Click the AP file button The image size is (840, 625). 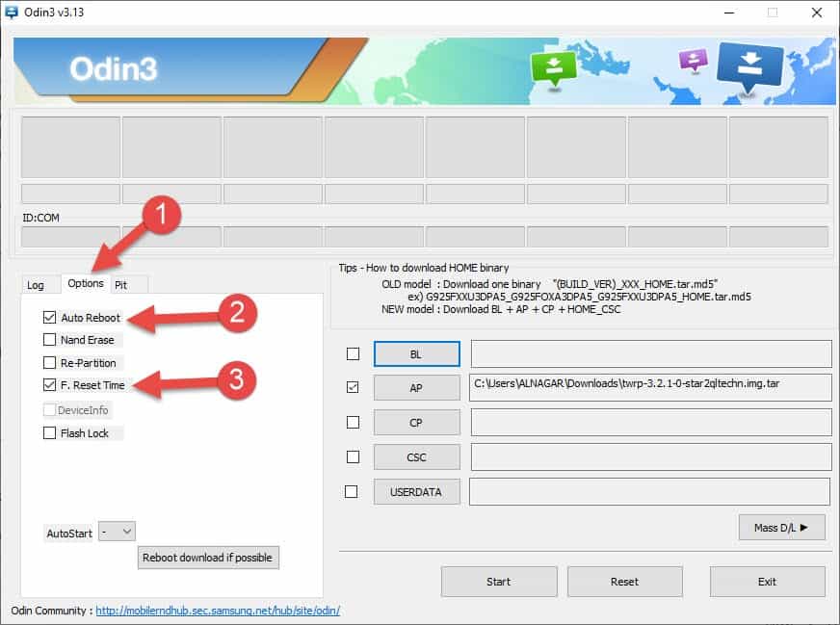click(417, 388)
